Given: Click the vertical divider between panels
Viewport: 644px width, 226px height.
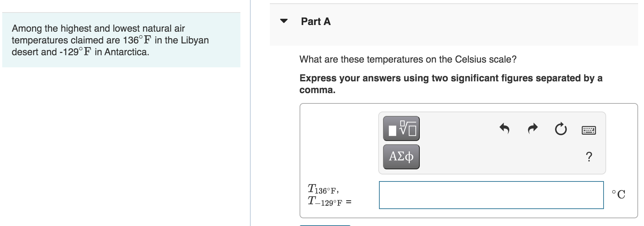Looking at the screenshot, I should coord(250,110).
